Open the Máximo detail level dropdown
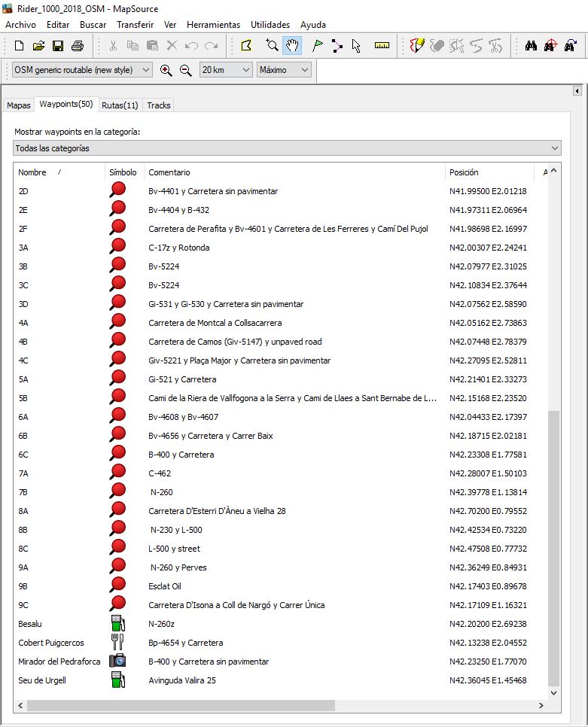 tap(284, 70)
